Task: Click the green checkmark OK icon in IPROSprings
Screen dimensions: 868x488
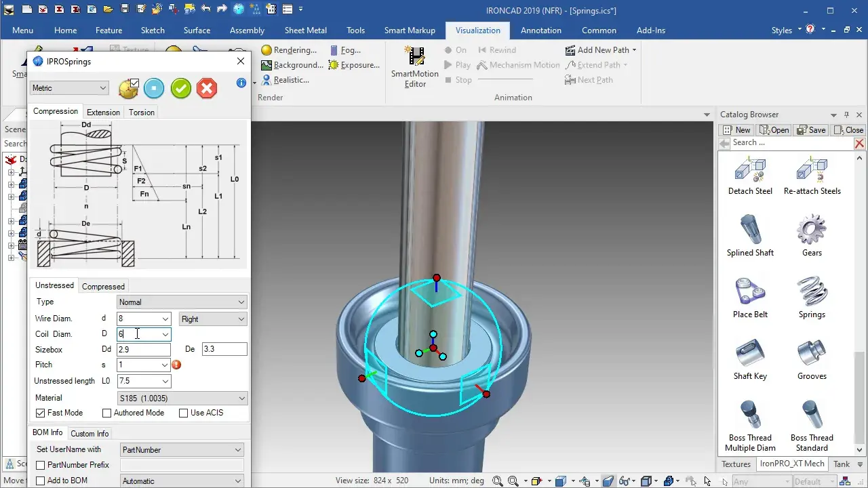Action: (181, 88)
